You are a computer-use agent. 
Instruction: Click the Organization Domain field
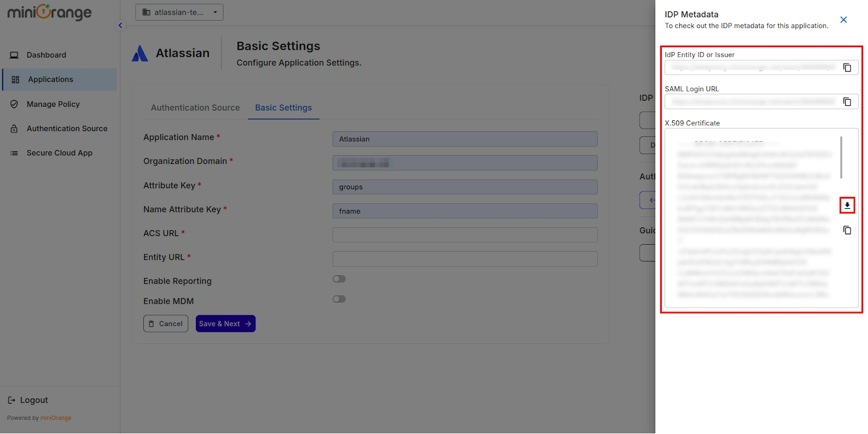(x=465, y=163)
